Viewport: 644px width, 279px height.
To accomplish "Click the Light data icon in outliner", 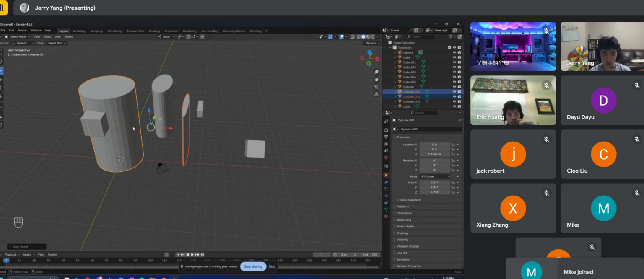I will point(417,106).
